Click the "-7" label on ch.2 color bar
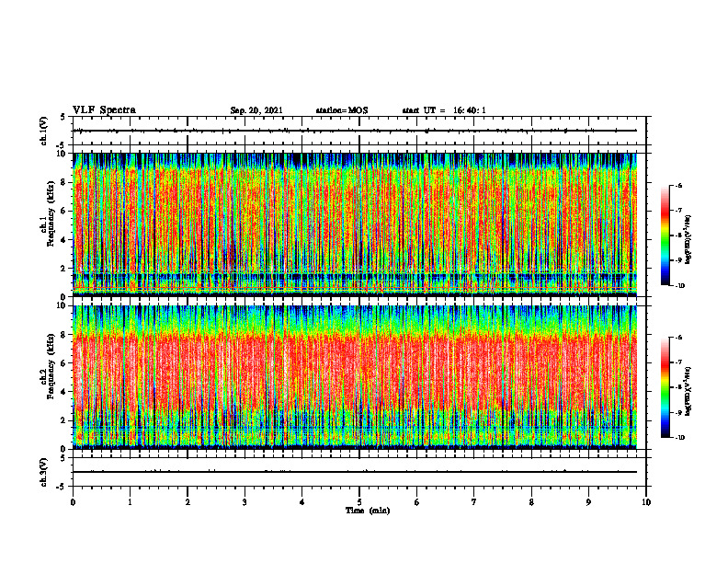728x563 pixels. (678, 362)
